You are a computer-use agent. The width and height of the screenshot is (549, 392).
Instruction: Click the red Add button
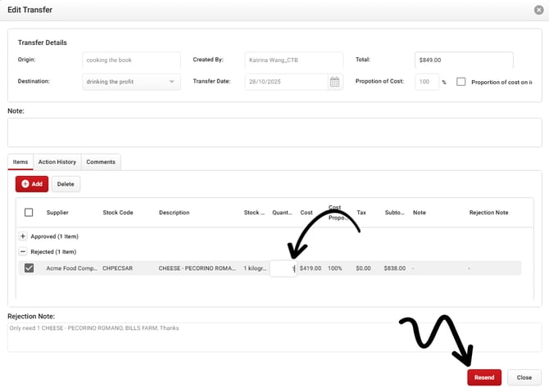tap(31, 184)
